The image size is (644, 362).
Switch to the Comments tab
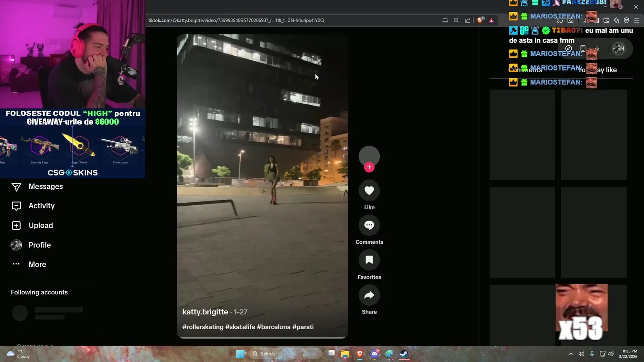tap(526, 70)
